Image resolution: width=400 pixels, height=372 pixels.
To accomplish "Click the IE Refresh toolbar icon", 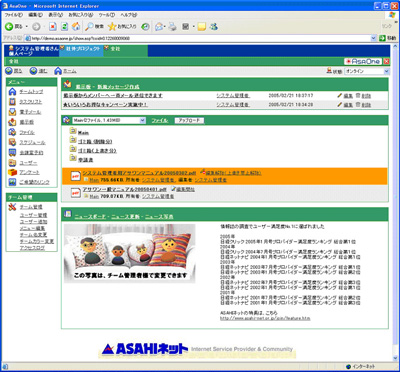I will (65, 27).
